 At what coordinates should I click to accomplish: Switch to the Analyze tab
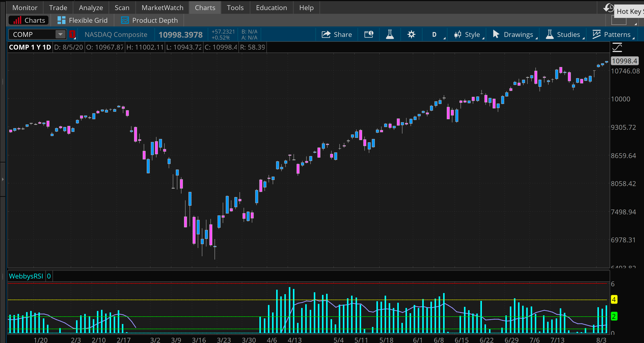91,7
